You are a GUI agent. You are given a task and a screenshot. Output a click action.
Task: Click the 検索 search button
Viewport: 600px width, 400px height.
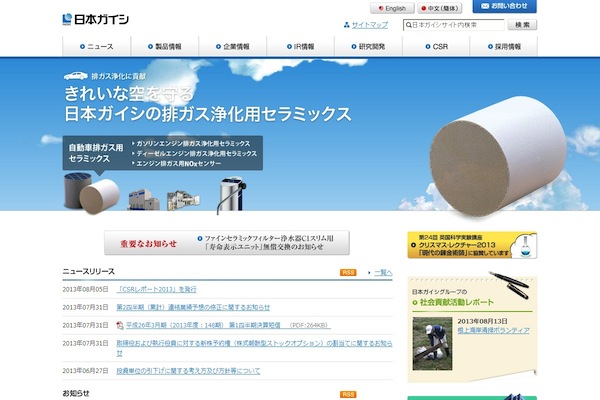click(x=522, y=25)
